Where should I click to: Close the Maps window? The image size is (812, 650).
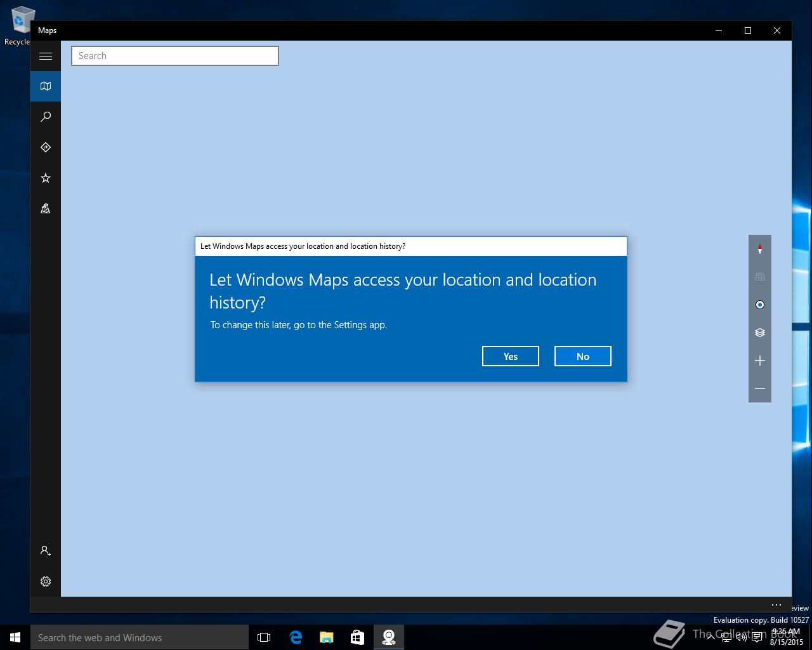pyautogui.click(x=777, y=30)
